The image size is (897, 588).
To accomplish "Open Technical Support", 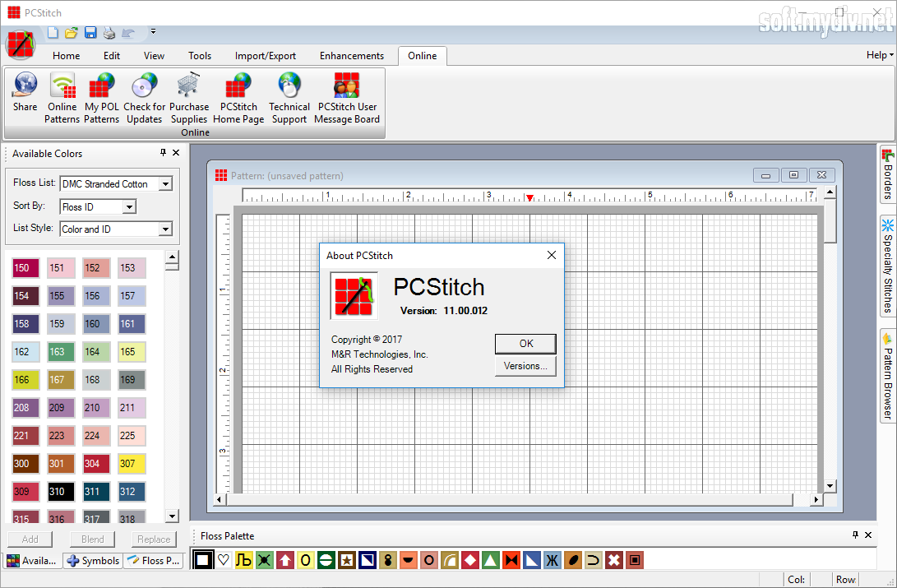I will click(x=289, y=98).
